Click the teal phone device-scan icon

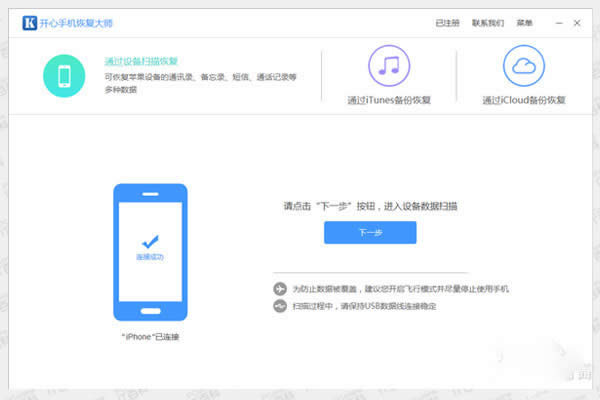[66, 75]
